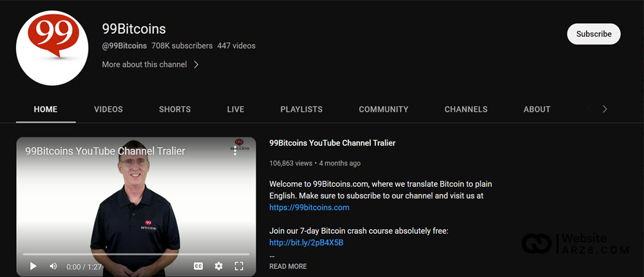This screenshot has width=644, height=277.
Task: Switch to the HOME tab
Action: point(46,110)
